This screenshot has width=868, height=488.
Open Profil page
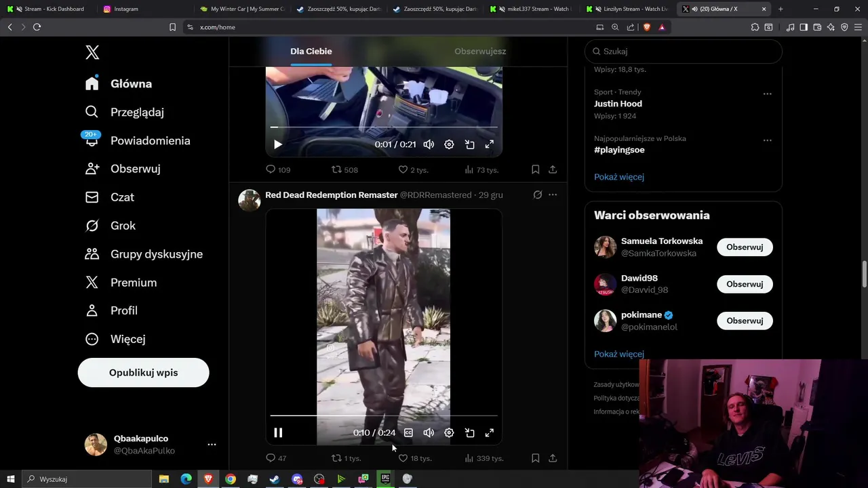pos(111,310)
